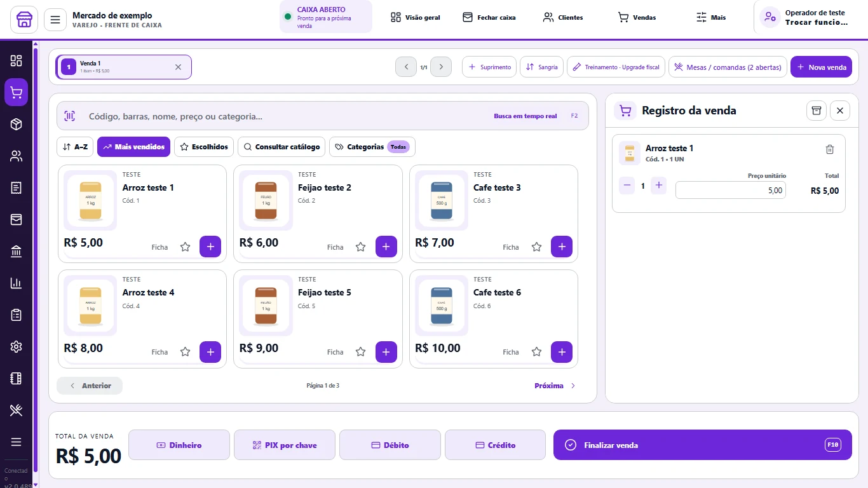This screenshot has height=488, width=868.
Task: Go to next sale with right chevron
Action: tap(441, 67)
